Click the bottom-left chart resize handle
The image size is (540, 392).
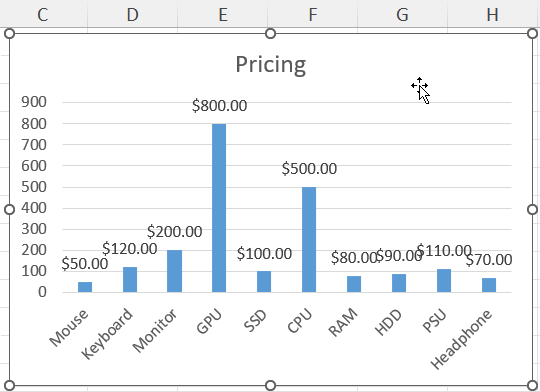point(10,385)
